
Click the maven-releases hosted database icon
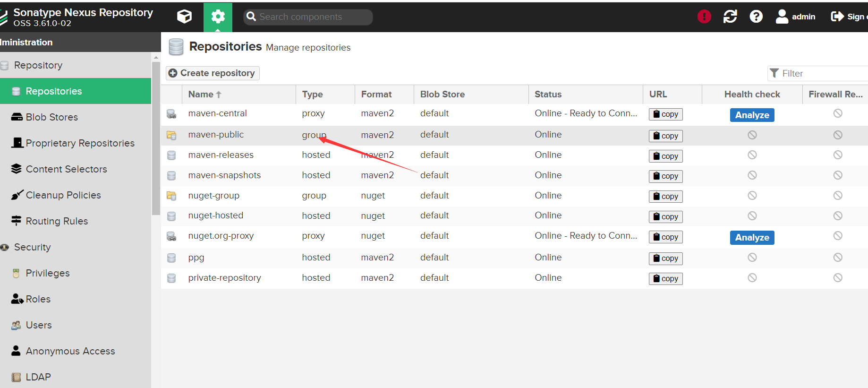click(x=171, y=155)
